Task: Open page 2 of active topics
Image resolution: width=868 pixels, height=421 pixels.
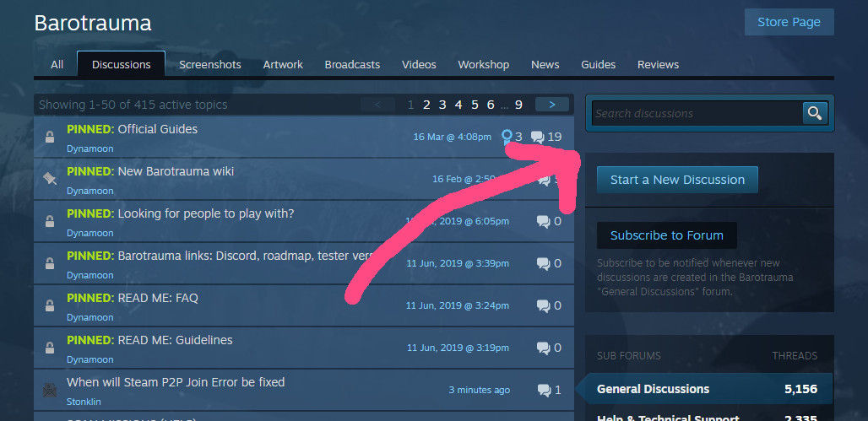Action: point(426,105)
